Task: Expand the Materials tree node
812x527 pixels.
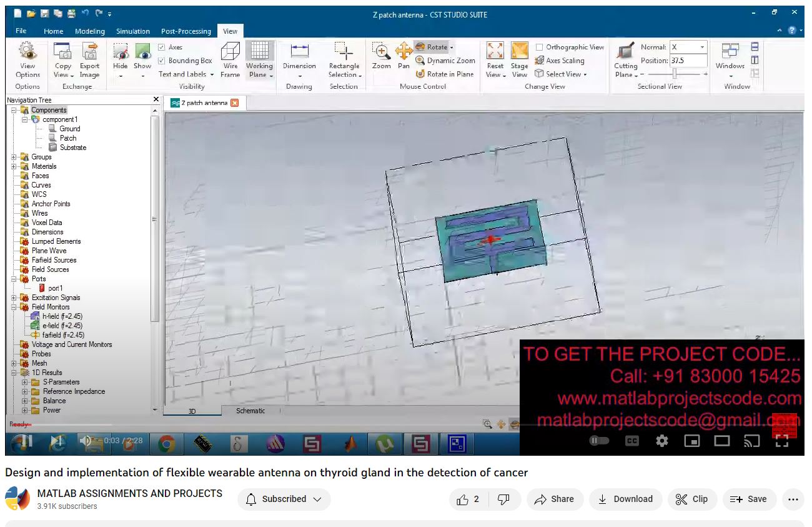Action: [x=14, y=166]
